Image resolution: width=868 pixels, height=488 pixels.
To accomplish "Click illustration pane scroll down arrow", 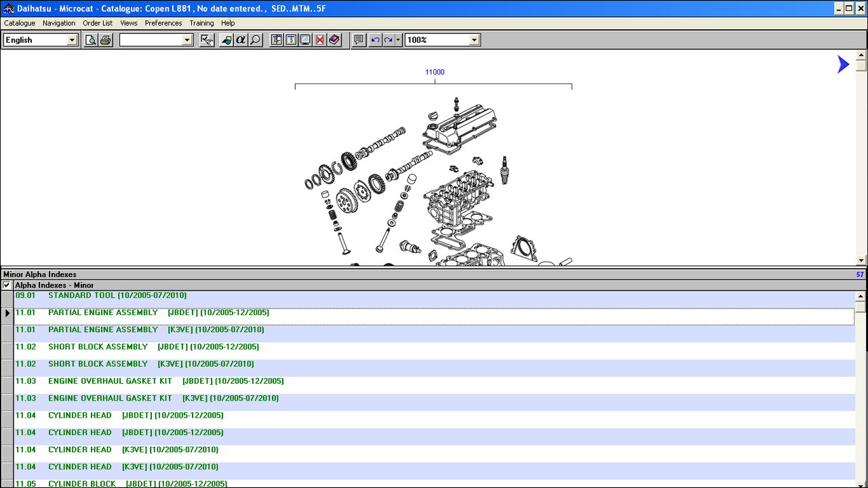I will tap(861, 260).
